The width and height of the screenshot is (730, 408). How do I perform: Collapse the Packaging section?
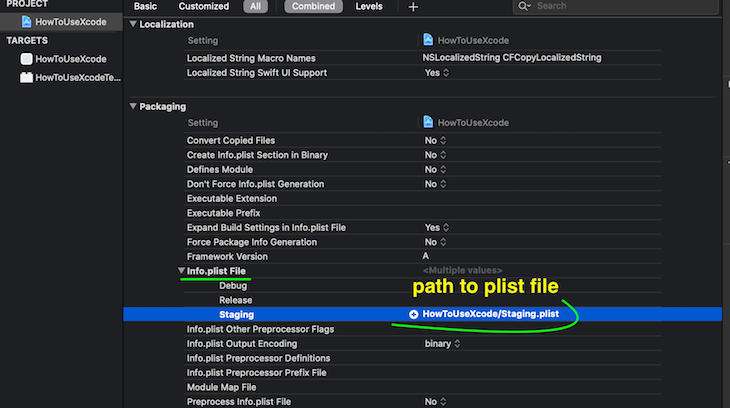[x=133, y=106]
